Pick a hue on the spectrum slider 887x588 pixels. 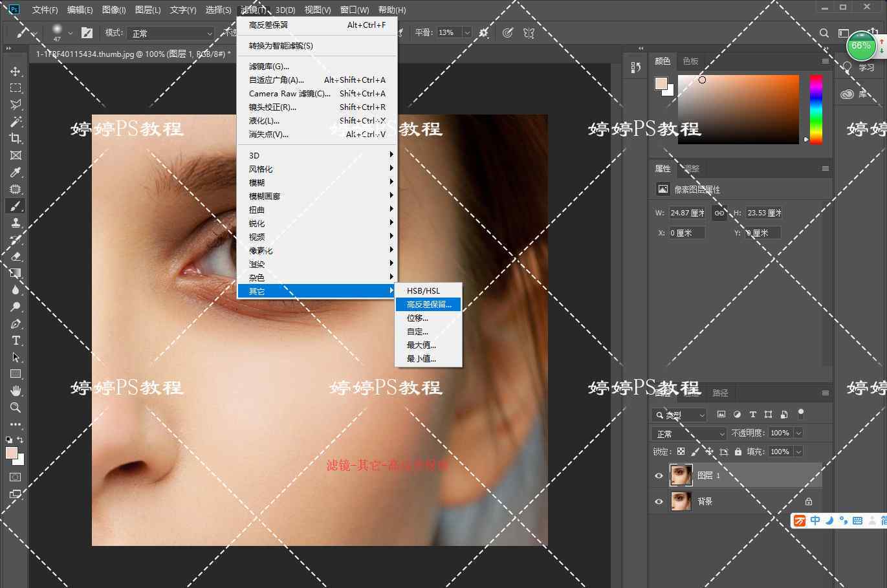[x=816, y=109]
